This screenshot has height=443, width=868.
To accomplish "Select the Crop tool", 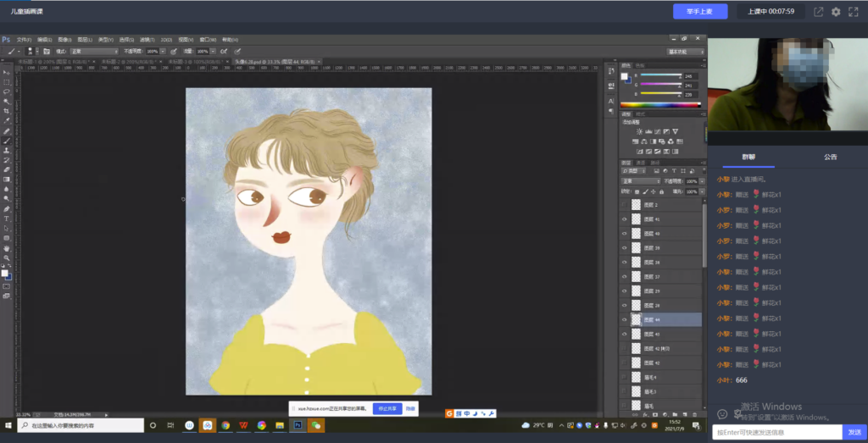I will pos(7,111).
